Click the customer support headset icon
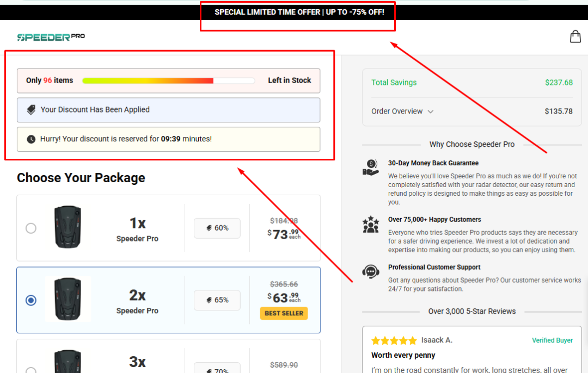 [371, 271]
